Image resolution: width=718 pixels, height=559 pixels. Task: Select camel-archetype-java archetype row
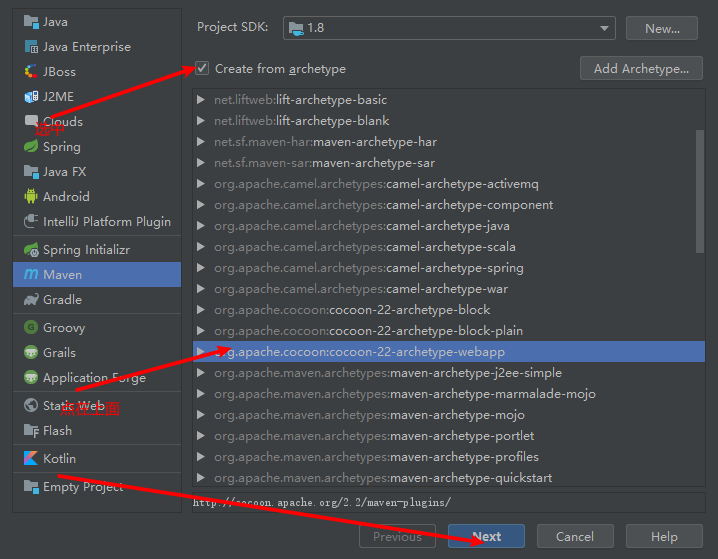449,226
